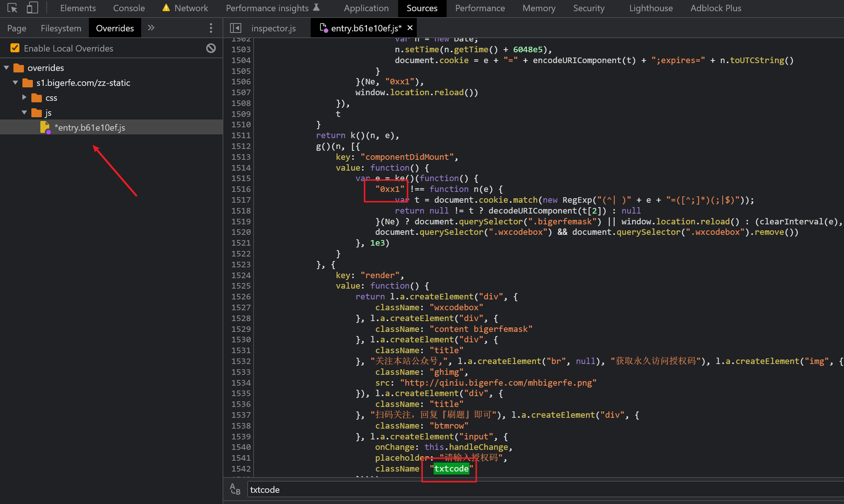Uncheck Enable Local Overrides checkbox
Screen dimensions: 844x504
click(x=15, y=48)
